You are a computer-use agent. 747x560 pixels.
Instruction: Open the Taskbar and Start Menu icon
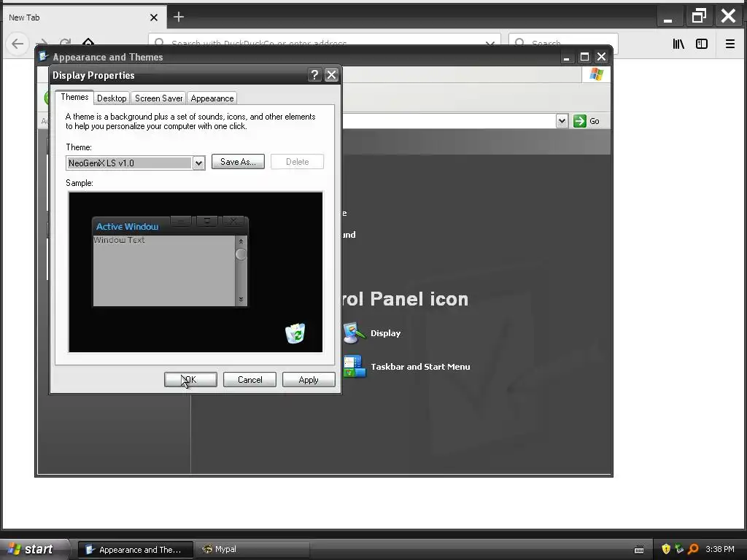pos(354,366)
